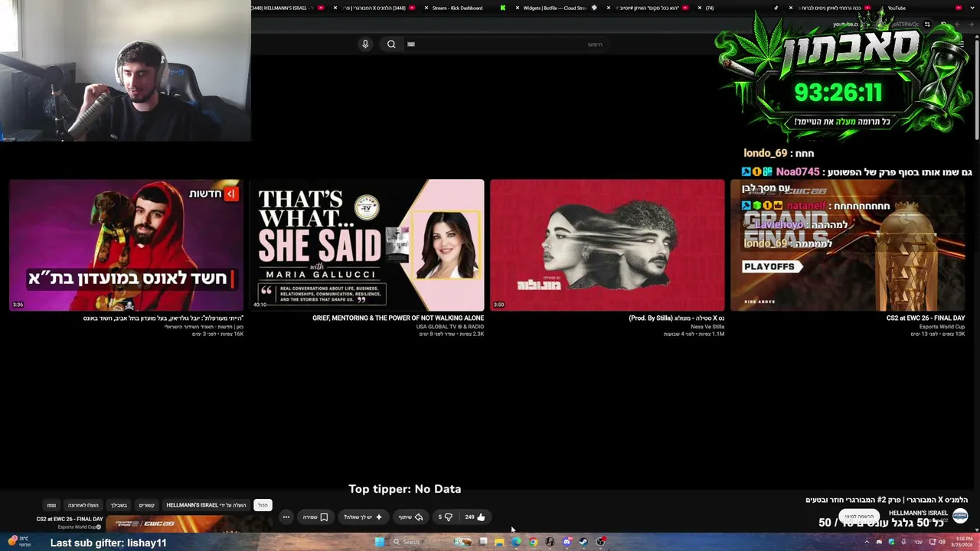Click the YouTube search magnifier button
Image resolution: width=980 pixels, height=551 pixels.
391,44
